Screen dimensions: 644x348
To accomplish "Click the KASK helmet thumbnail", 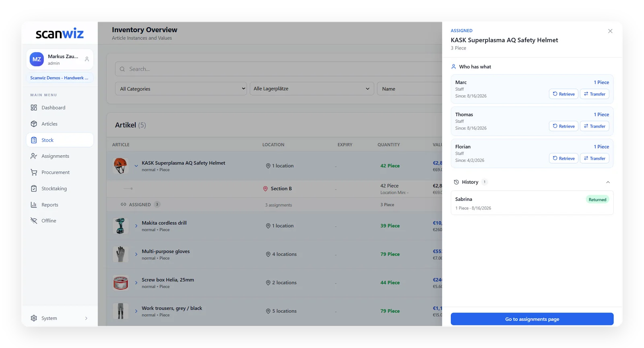I will pyautogui.click(x=120, y=166).
